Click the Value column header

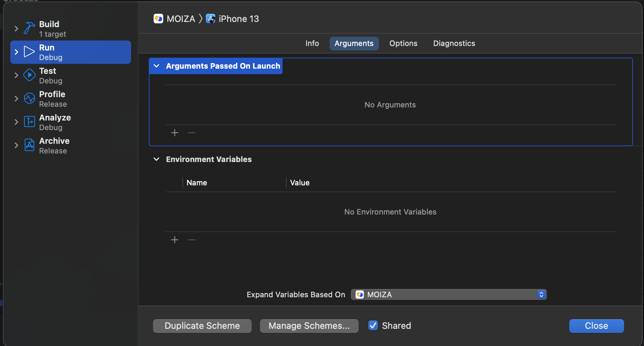pos(300,183)
